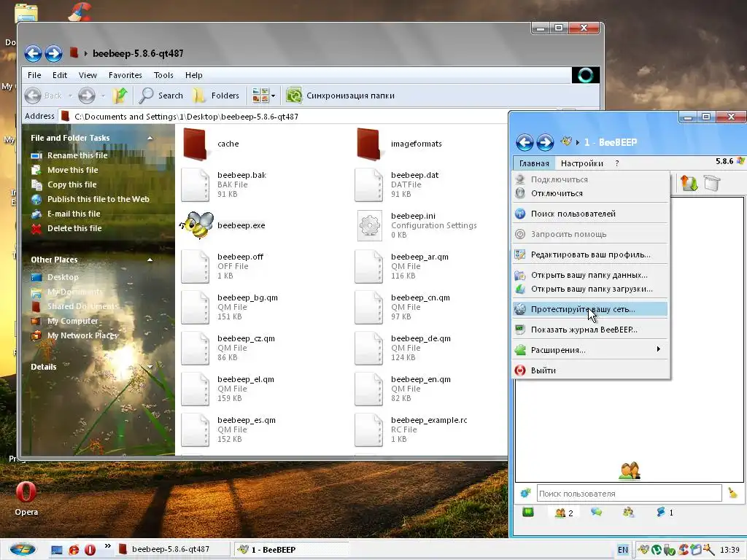Launch beebeep.exe bee icon
This screenshot has width=747, height=560.
click(x=196, y=225)
